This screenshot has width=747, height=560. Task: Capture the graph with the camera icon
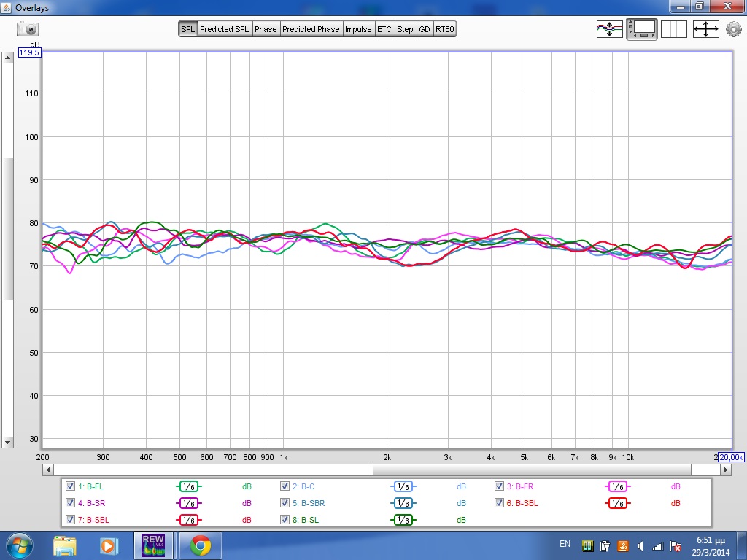(28, 29)
